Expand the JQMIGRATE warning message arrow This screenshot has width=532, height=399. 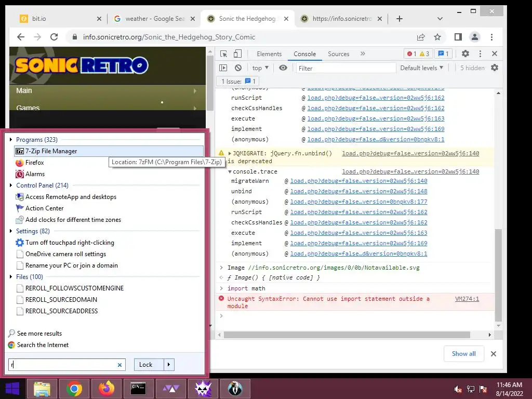230,153
